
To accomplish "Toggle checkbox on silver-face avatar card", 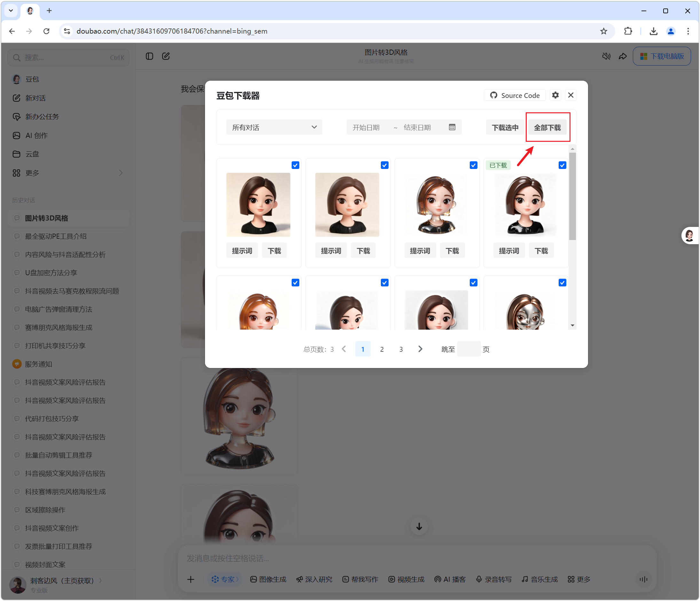I will coord(562,283).
